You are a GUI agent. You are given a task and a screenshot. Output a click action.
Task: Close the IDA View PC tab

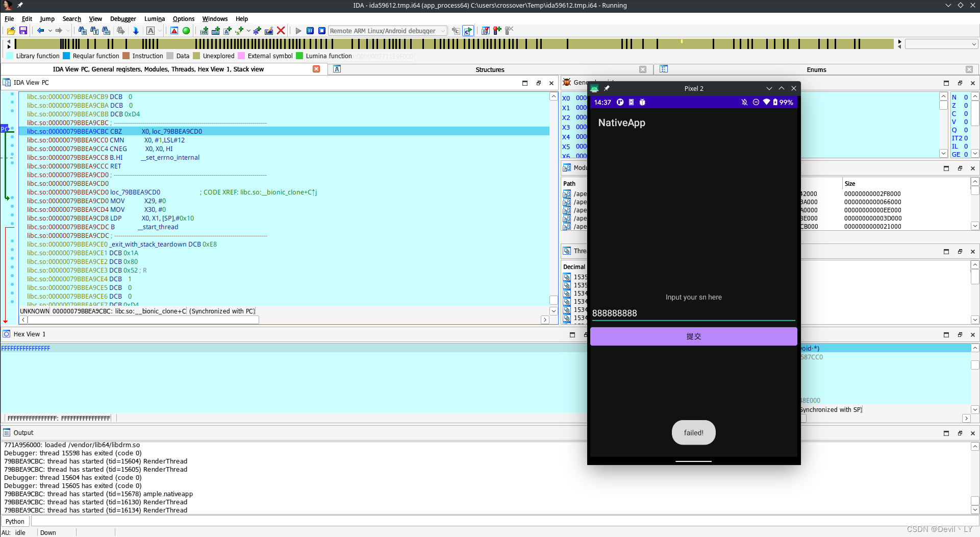click(x=316, y=69)
